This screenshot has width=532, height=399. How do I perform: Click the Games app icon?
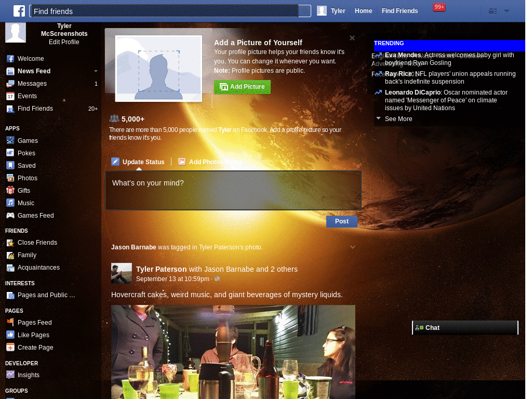coord(10,140)
